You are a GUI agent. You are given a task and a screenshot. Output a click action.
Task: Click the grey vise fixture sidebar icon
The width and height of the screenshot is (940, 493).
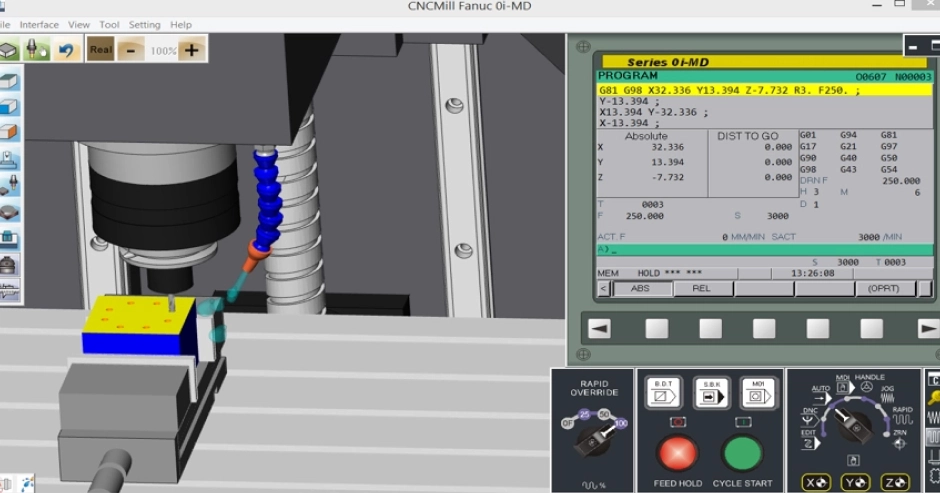(x=9, y=212)
